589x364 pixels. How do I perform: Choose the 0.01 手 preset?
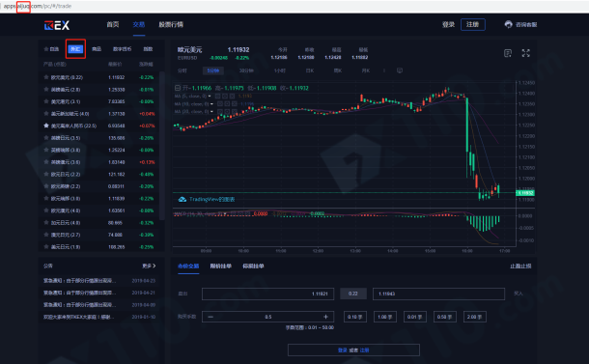[x=414, y=317]
